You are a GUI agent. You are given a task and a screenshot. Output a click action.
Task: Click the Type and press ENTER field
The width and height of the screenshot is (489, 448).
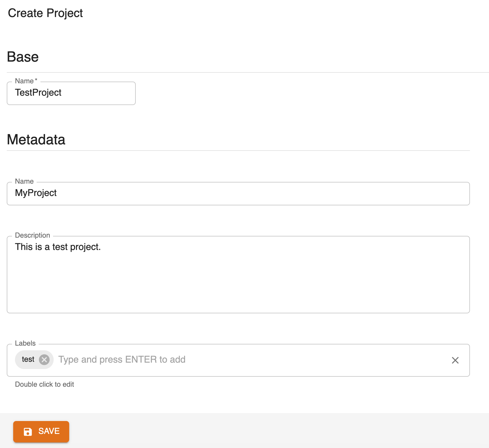(x=122, y=359)
